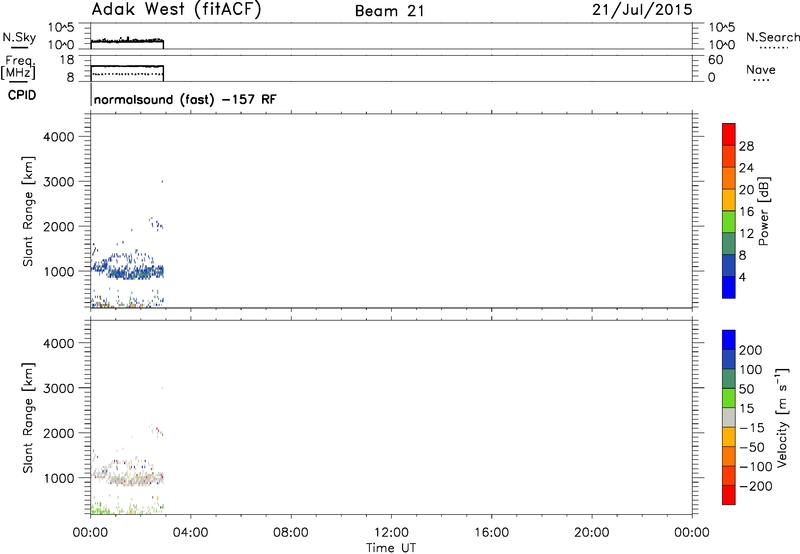Click the '20:00' time axis label

[591, 533]
